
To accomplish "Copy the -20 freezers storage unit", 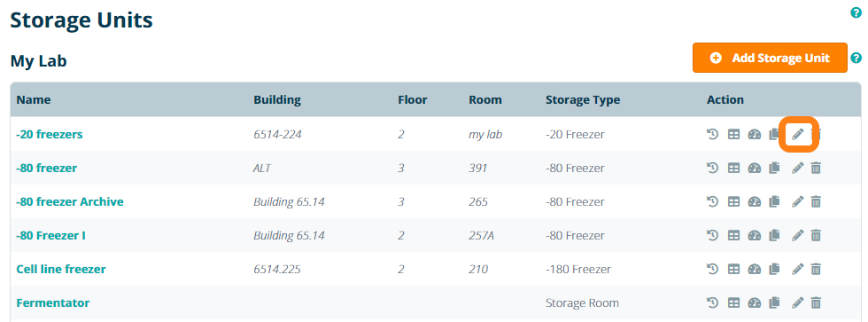I will click(774, 134).
